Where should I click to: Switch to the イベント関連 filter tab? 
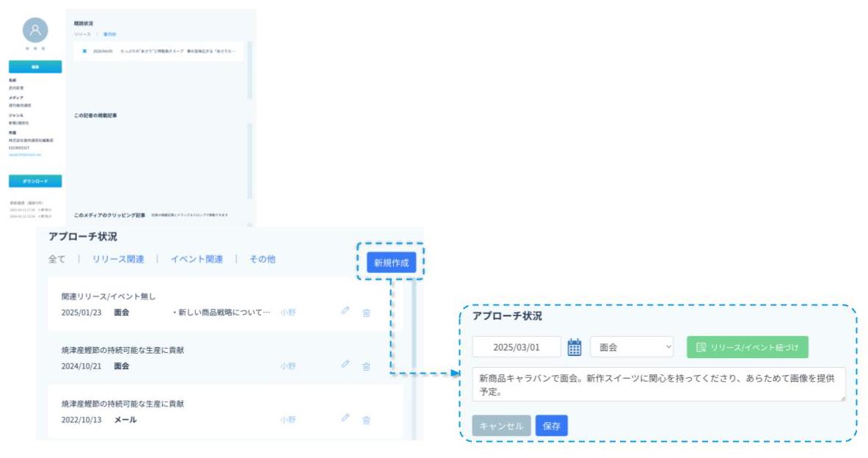coord(197,259)
